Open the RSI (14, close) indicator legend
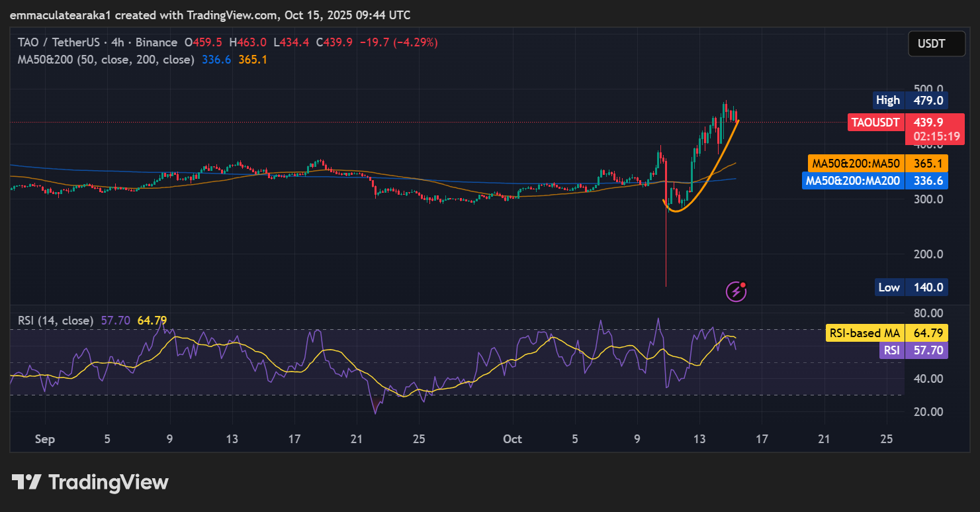Viewport: 980px width, 512px height. click(x=56, y=321)
